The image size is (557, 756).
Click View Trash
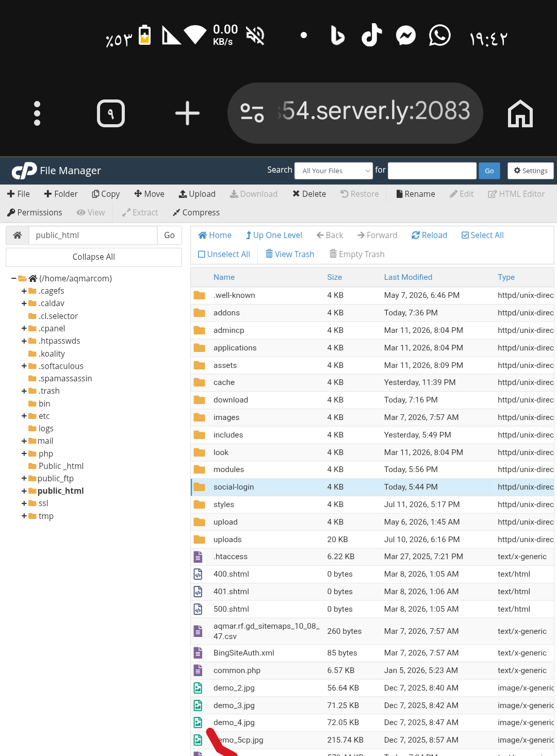(x=290, y=254)
